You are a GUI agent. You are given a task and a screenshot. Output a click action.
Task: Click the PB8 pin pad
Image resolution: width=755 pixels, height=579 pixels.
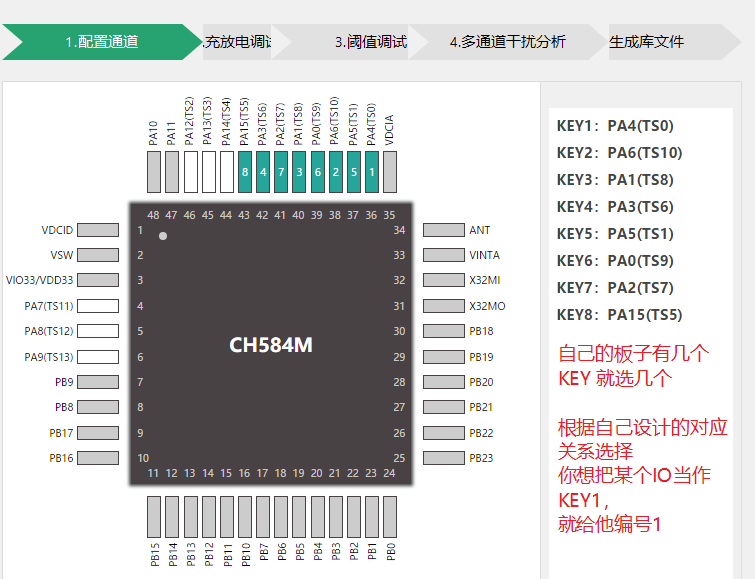pyautogui.click(x=98, y=407)
